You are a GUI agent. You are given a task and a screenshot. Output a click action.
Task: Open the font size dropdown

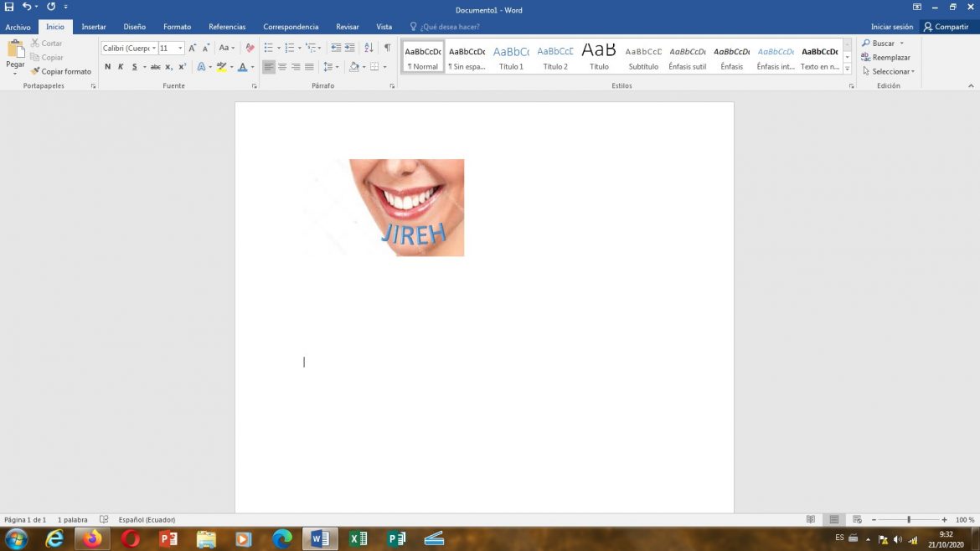pos(180,49)
